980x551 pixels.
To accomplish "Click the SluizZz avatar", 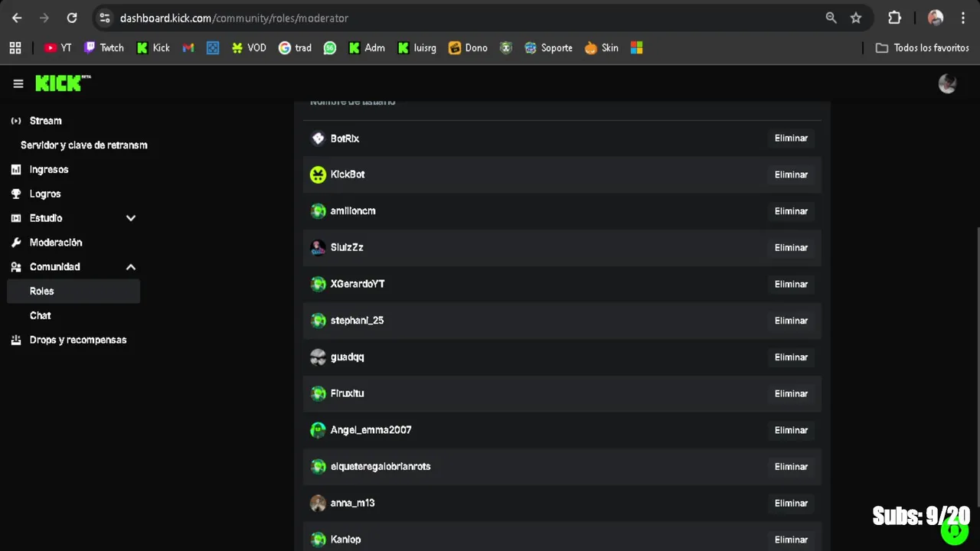I will point(318,248).
